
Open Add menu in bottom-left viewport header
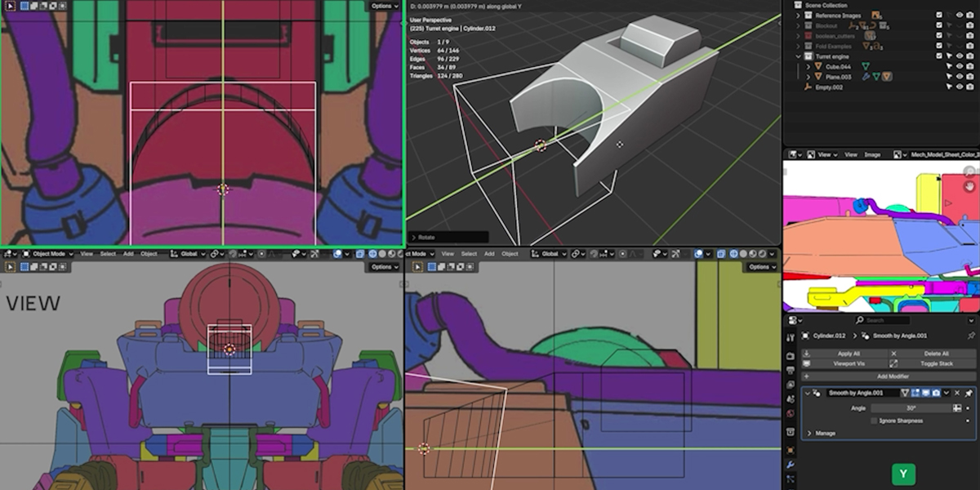[128, 254]
